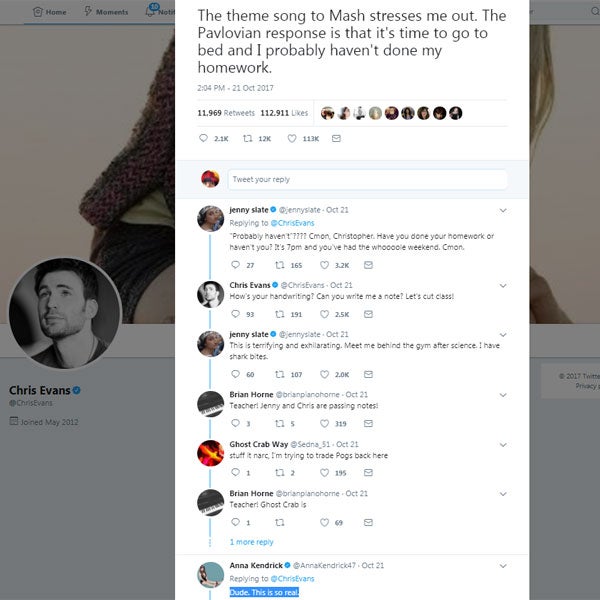The height and width of the screenshot is (600, 600).
Task: Click the reply icon on the main tweet
Action: pos(203,138)
